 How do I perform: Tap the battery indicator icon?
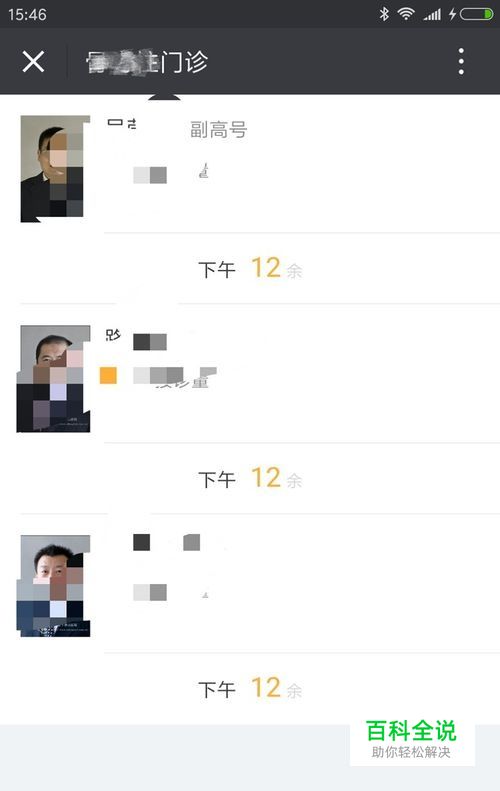[476, 14]
